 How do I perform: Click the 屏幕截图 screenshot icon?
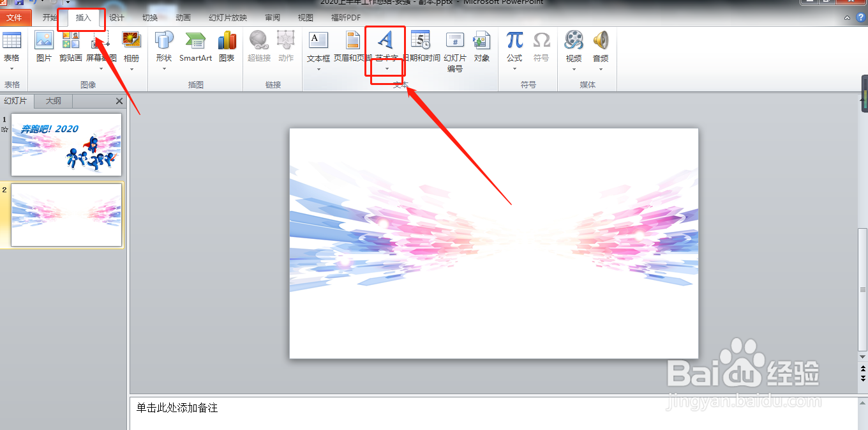(x=101, y=40)
